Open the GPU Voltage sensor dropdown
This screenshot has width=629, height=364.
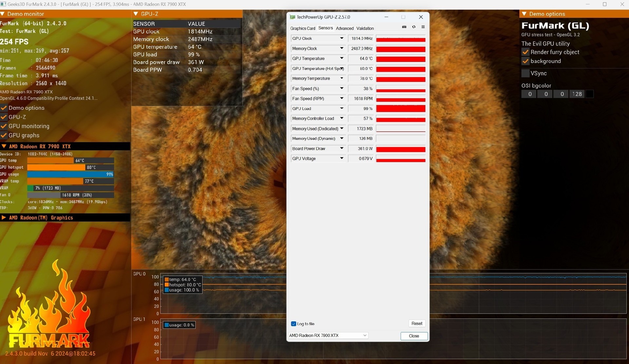coord(342,158)
